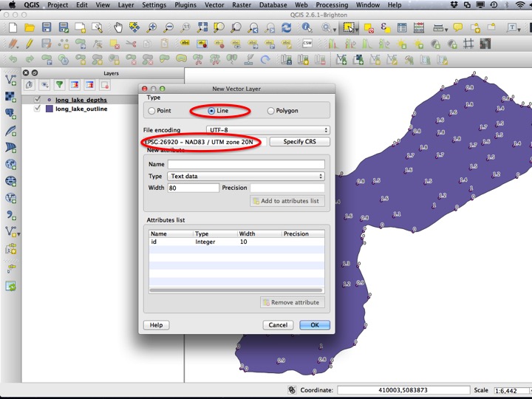532x399 pixels.
Task: Uncheck the long_lake_depths layer checkbox
Action: (x=38, y=100)
